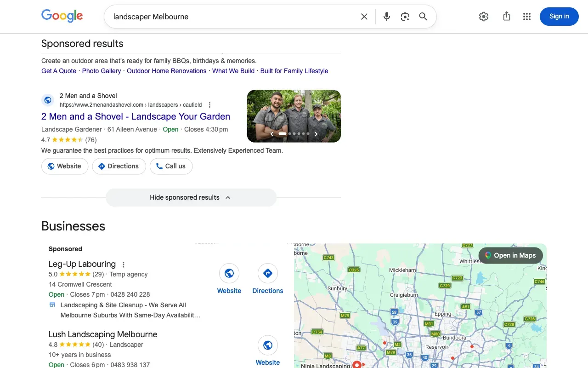Screen dimensions: 588x368
Task: Click the Website button under 2 Men ad
Action: (65, 167)
